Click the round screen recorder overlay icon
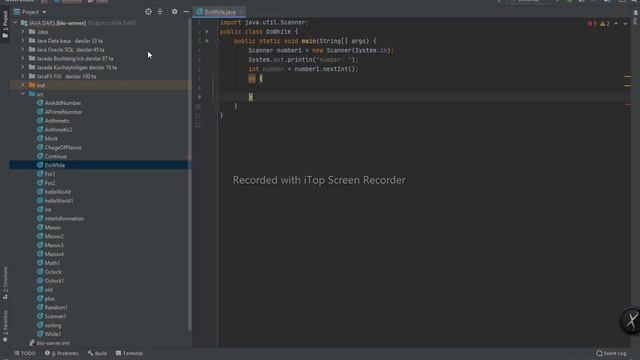This screenshot has height=360, width=640. coord(631,320)
